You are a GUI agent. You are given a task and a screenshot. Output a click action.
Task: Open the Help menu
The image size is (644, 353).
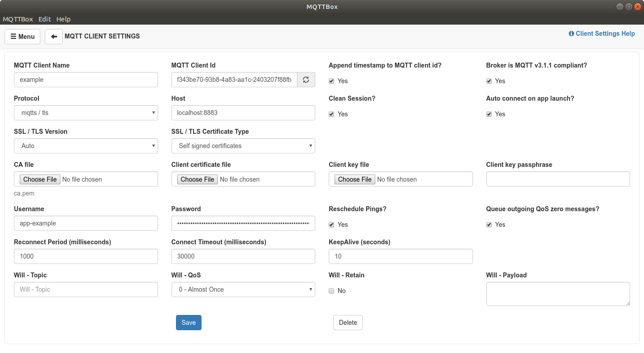(64, 19)
